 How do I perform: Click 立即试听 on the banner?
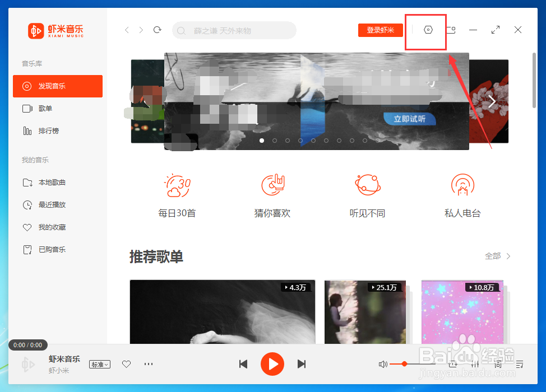tap(409, 119)
